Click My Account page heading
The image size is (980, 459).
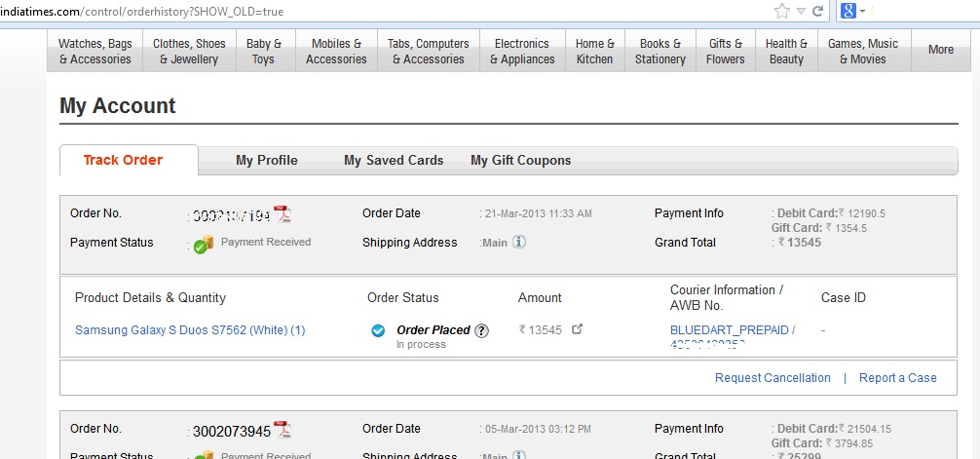(118, 105)
